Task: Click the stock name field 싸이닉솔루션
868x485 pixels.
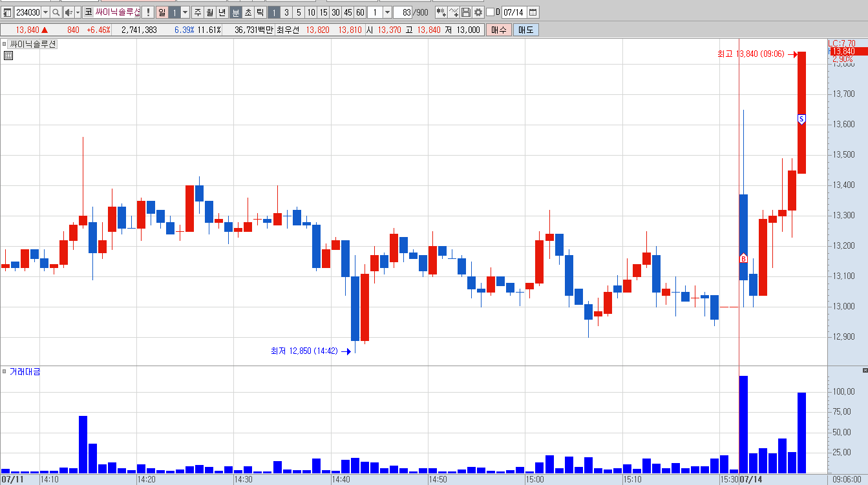Action: click(117, 12)
